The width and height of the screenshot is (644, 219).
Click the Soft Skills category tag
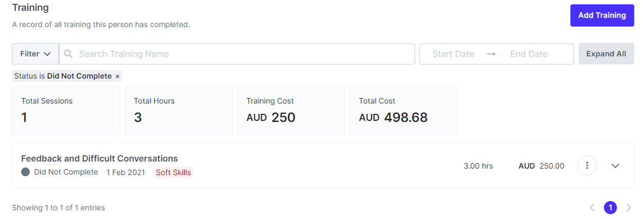pos(174,172)
